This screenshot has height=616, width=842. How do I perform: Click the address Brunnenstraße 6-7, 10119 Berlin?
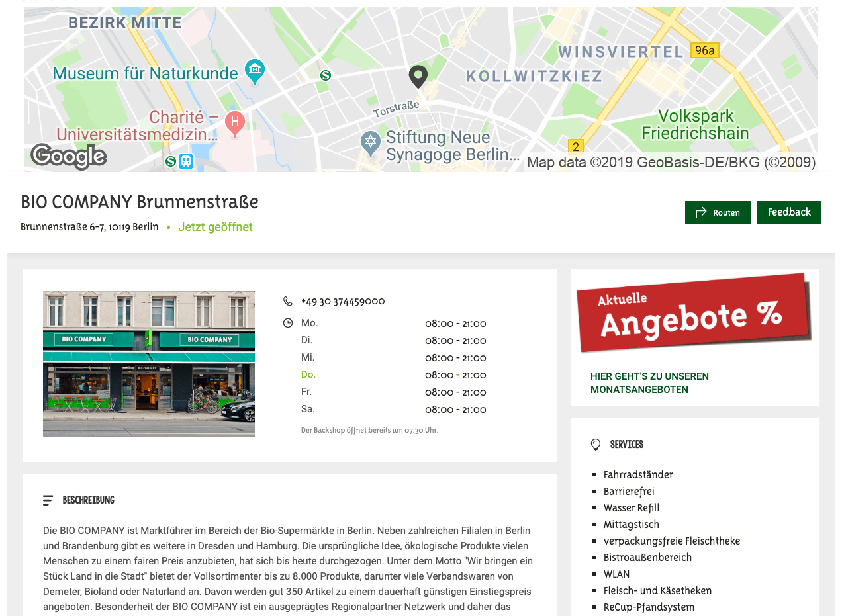click(x=89, y=227)
